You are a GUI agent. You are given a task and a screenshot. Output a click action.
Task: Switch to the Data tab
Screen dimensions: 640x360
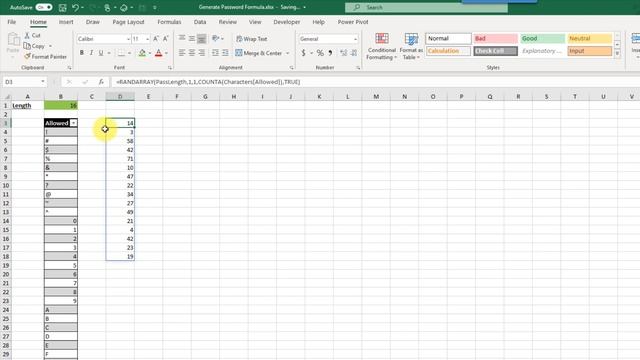click(x=200, y=22)
